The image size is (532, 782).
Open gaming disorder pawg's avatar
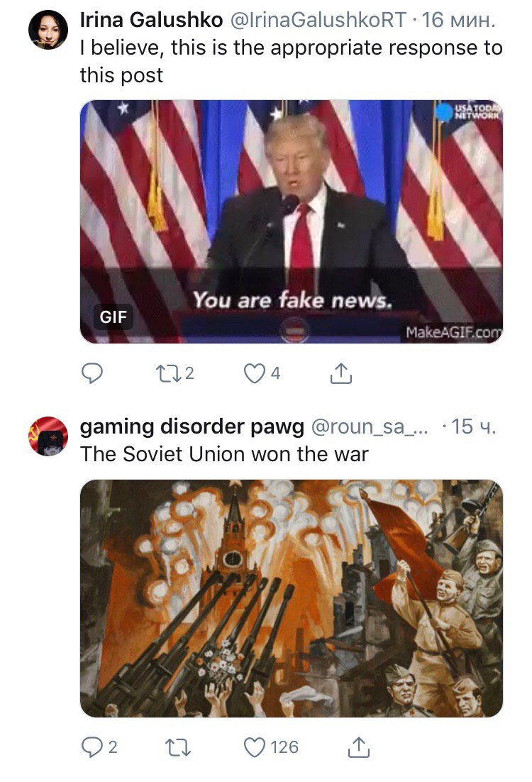[x=48, y=436]
